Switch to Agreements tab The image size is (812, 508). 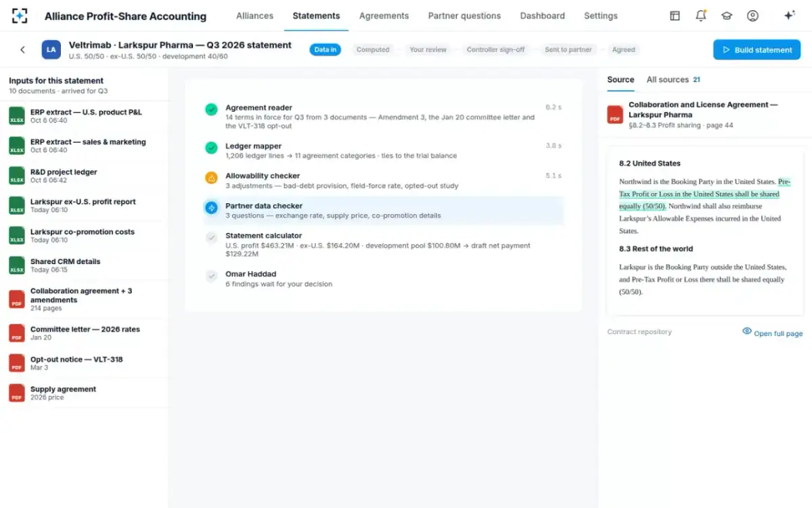pyautogui.click(x=384, y=16)
